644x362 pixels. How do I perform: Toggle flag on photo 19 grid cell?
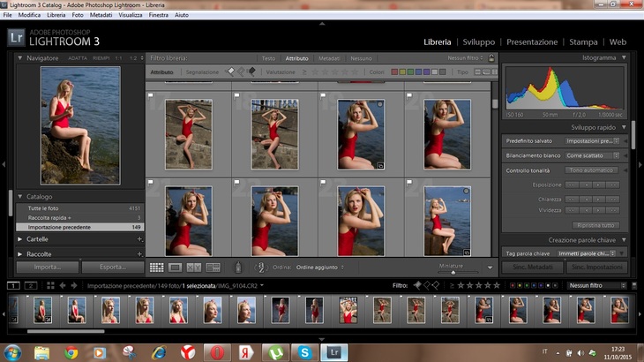(x=323, y=95)
